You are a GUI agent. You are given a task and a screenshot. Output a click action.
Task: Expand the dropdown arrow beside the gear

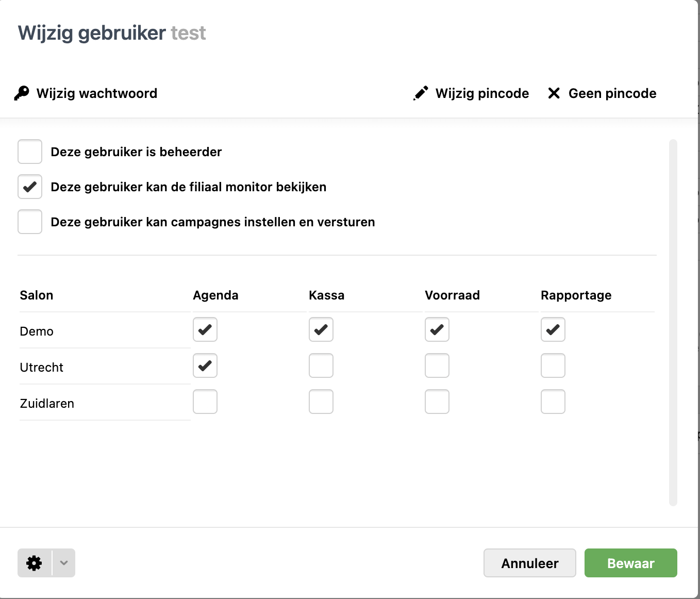64,563
